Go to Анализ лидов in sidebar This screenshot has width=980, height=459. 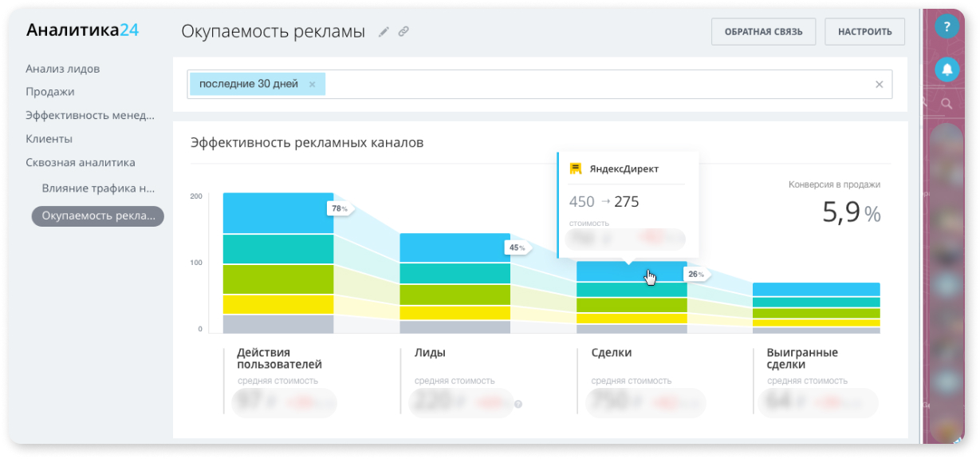pyautogui.click(x=62, y=69)
